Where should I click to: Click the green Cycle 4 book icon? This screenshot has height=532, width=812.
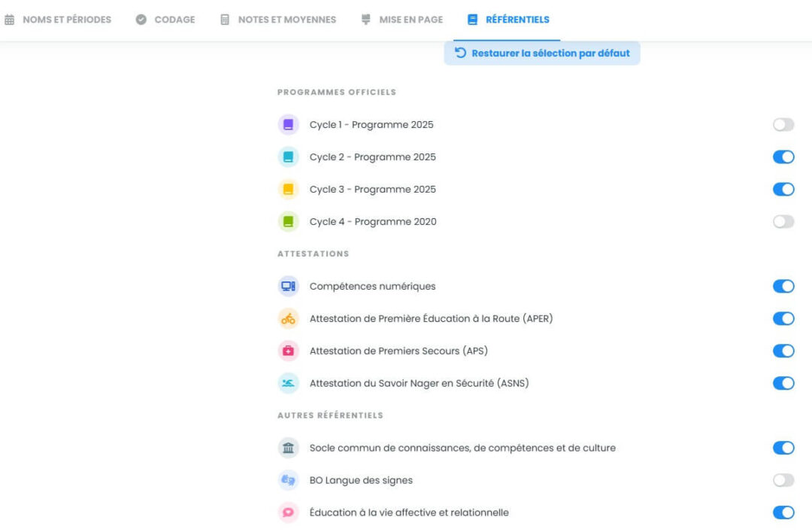288,222
